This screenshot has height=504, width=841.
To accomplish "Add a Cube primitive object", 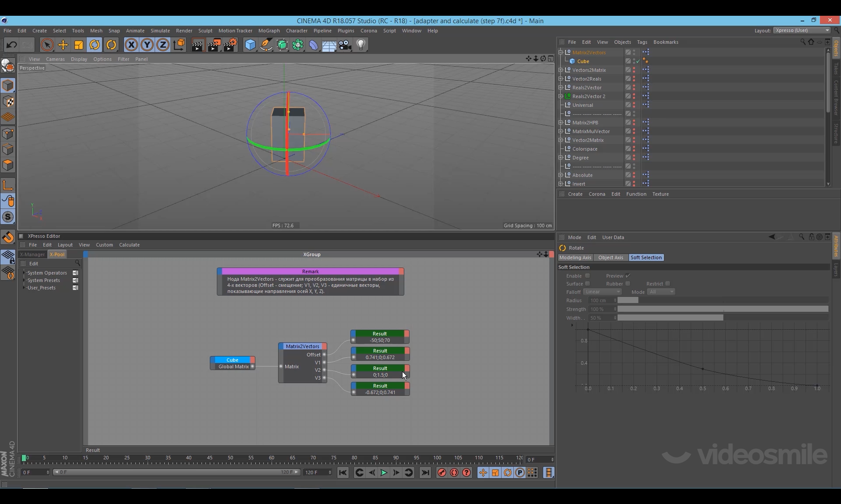I will [250, 45].
